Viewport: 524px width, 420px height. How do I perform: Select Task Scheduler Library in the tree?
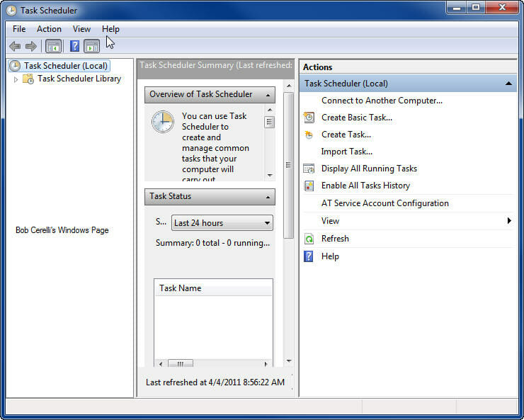tap(79, 79)
